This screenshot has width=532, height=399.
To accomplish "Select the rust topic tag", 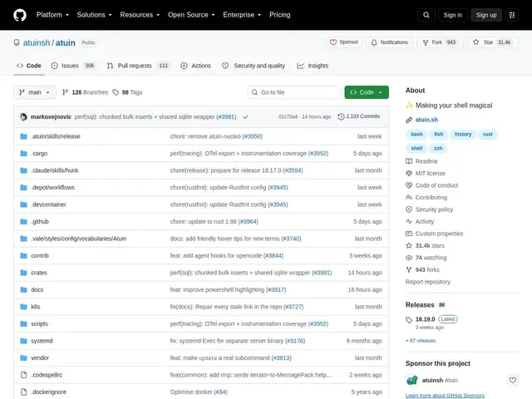I will click(488, 135).
